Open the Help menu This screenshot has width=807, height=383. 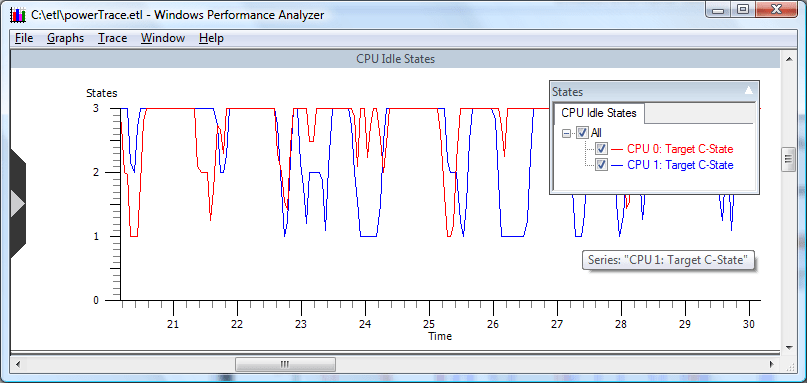pos(212,38)
